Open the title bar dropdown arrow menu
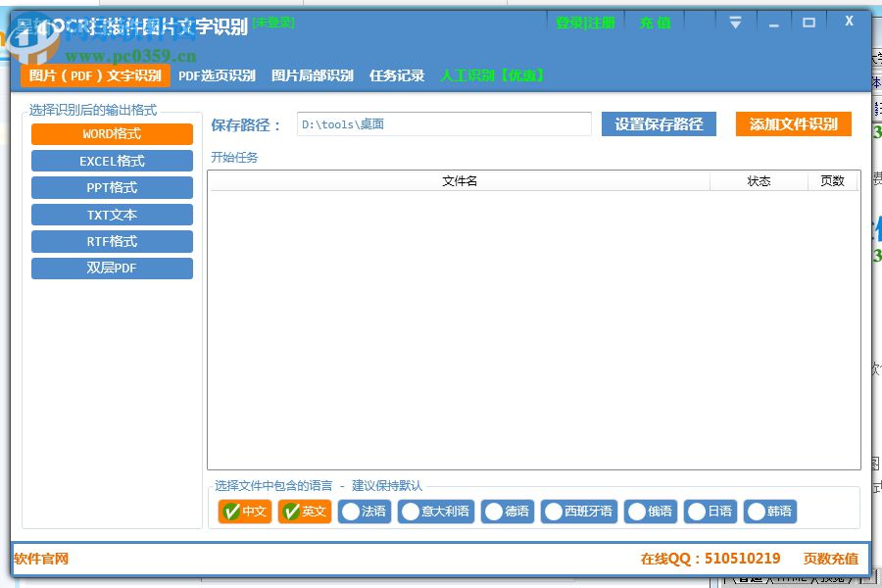This screenshot has height=588, width=882. (x=735, y=21)
